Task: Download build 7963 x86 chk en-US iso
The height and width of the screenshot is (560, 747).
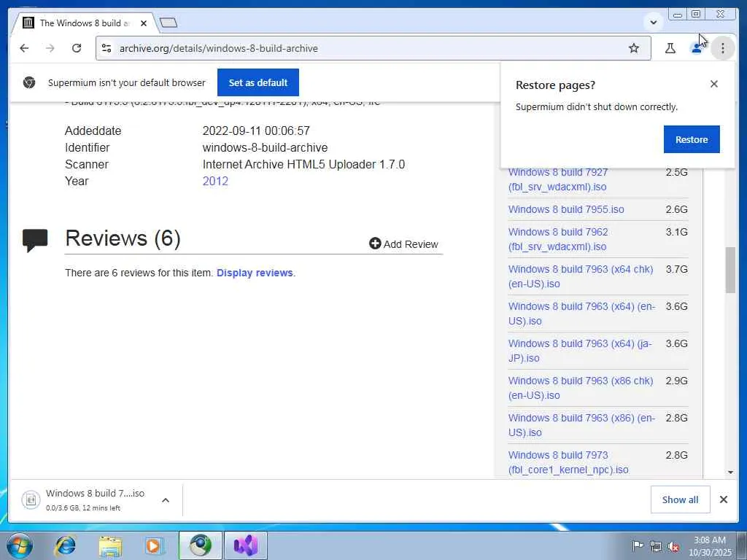Action: [x=580, y=388]
